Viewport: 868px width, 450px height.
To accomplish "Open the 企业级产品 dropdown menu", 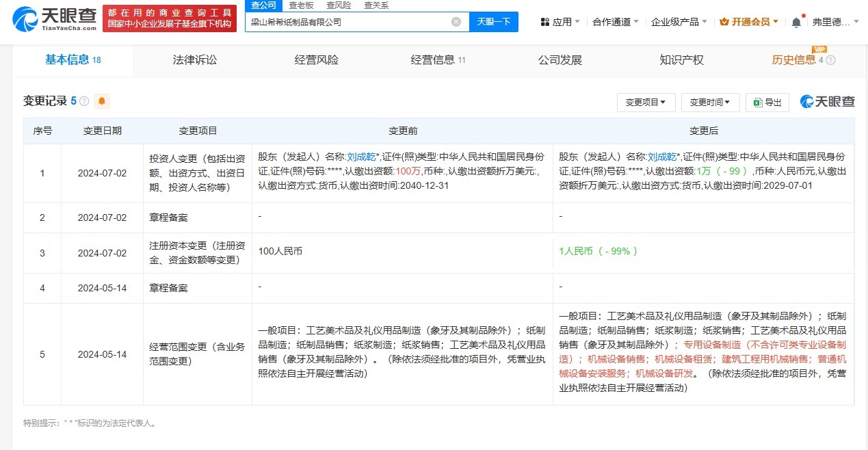I will pos(680,22).
